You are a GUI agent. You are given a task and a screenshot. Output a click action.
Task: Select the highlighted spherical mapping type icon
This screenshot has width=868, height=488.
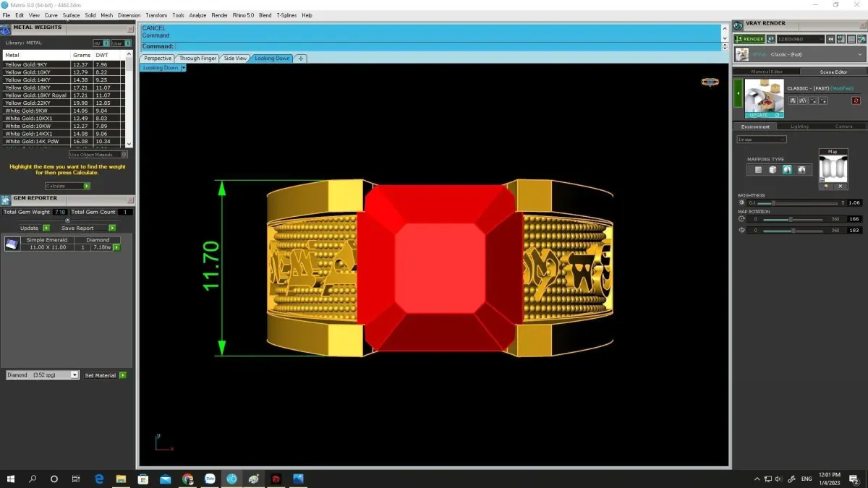[787, 170]
